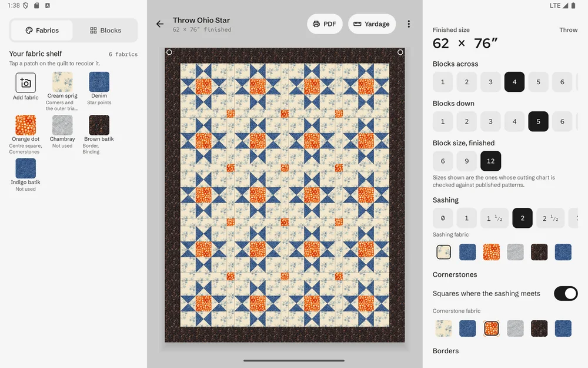Set sashing width to 2
Image resolution: width=588 pixels, height=368 pixels.
(522, 218)
